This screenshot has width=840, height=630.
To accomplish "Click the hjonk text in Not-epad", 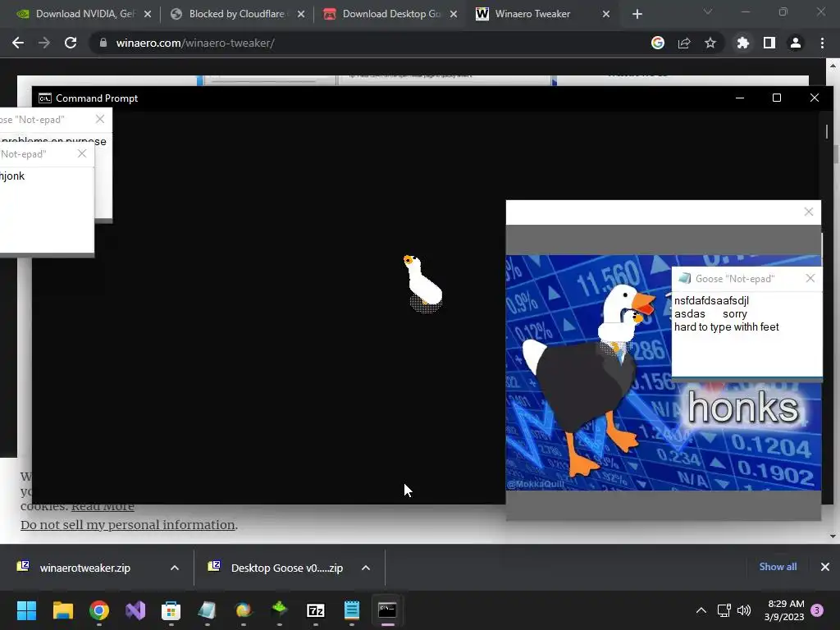I will (x=12, y=176).
